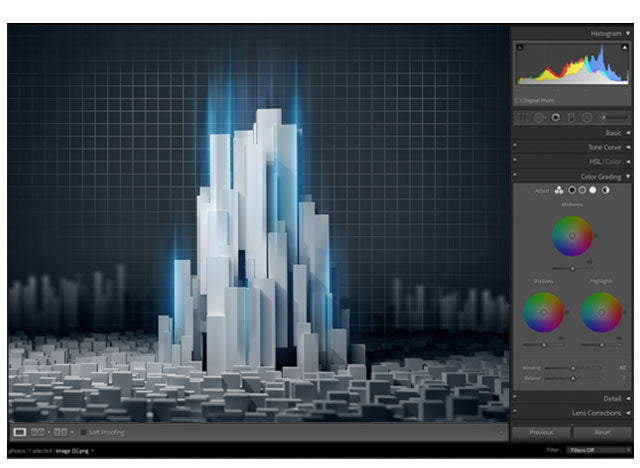Select the Radial Filter tool
Screen dimensions: 640x468
click(587, 117)
